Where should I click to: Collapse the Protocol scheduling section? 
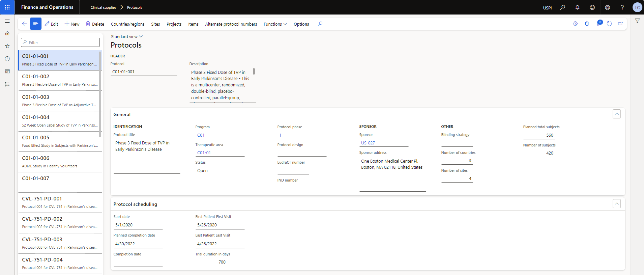pyautogui.click(x=616, y=204)
